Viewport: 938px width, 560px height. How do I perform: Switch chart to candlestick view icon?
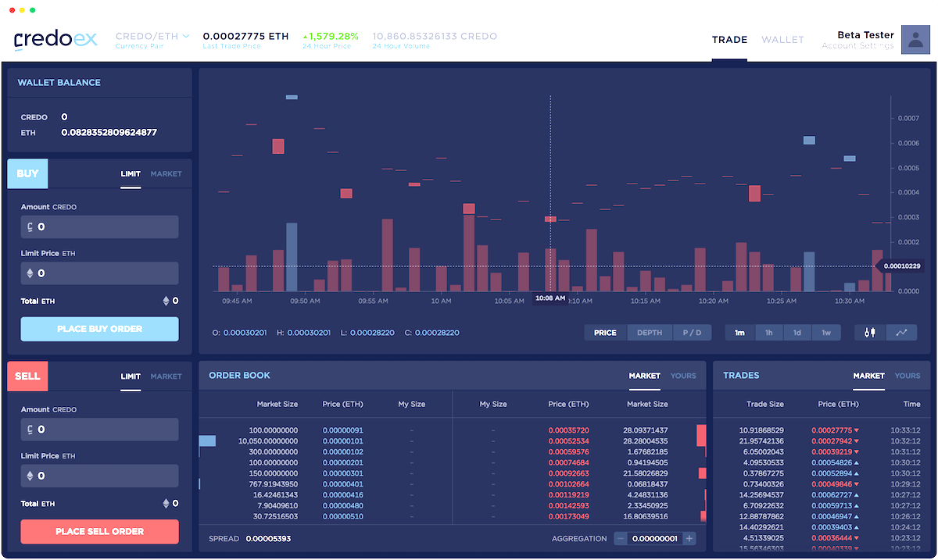tap(870, 333)
